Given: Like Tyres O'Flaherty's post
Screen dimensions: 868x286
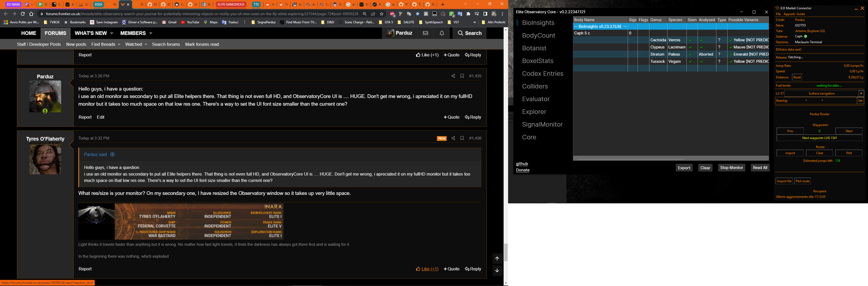Looking at the screenshot, I should 427,269.
